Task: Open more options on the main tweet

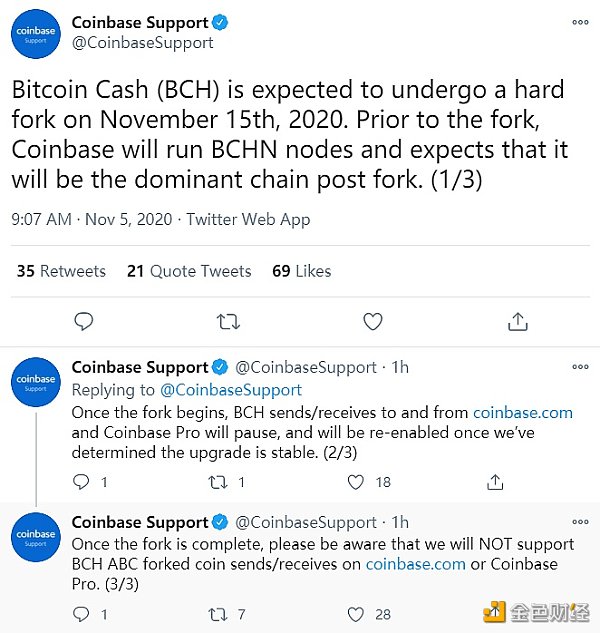Action: click(x=580, y=22)
